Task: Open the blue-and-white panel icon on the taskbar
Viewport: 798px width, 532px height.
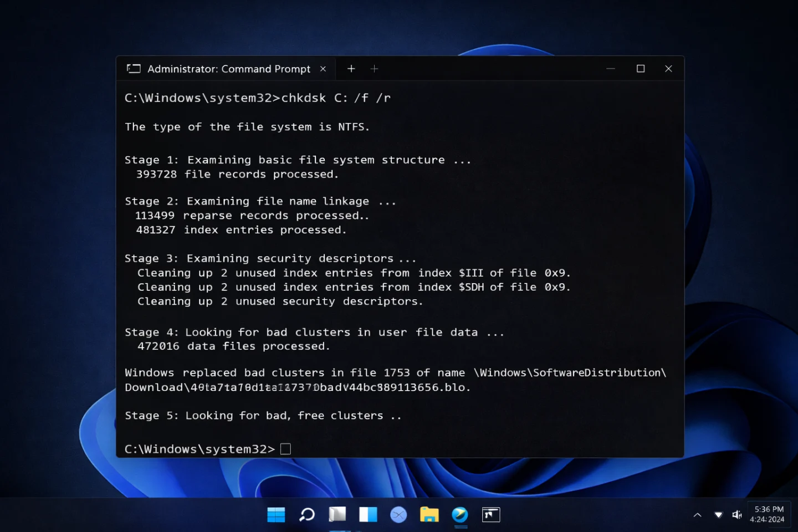Action: 368,515
